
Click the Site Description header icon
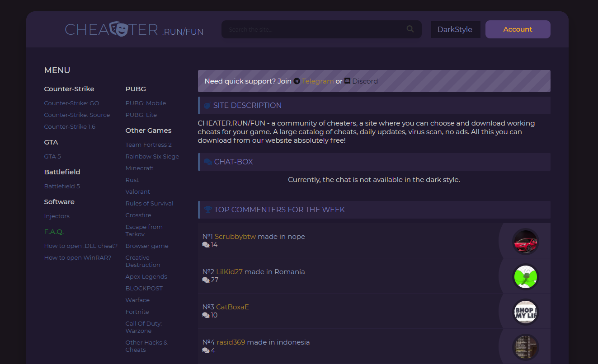click(x=207, y=105)
